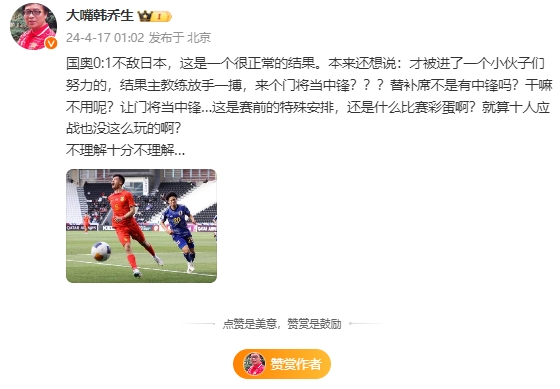Click the red-jersey player in the photo
The height and width of the screenshot is (389, 560).
[130, 225]
